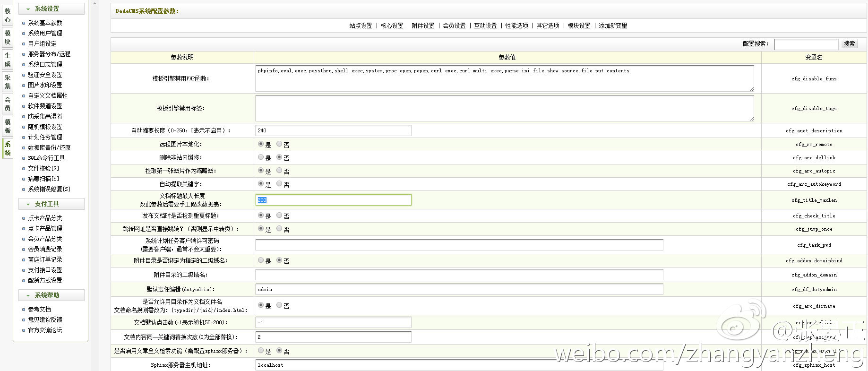Screen dimensions: 868x371
Task: Open 点卡产品分类 entry
Action: (45, 218)
